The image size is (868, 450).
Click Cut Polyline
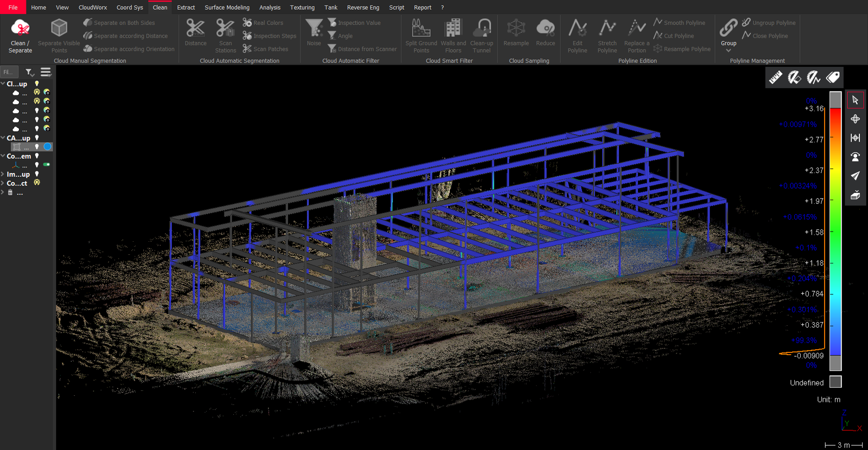pyautogui.click(x=674, y=36)
